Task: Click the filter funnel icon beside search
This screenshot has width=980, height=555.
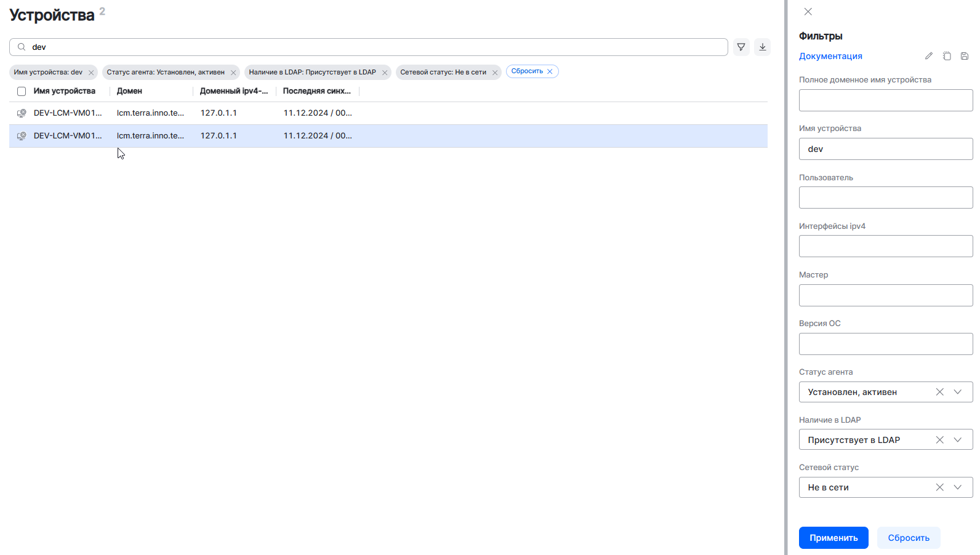Action: coord(741,47)
